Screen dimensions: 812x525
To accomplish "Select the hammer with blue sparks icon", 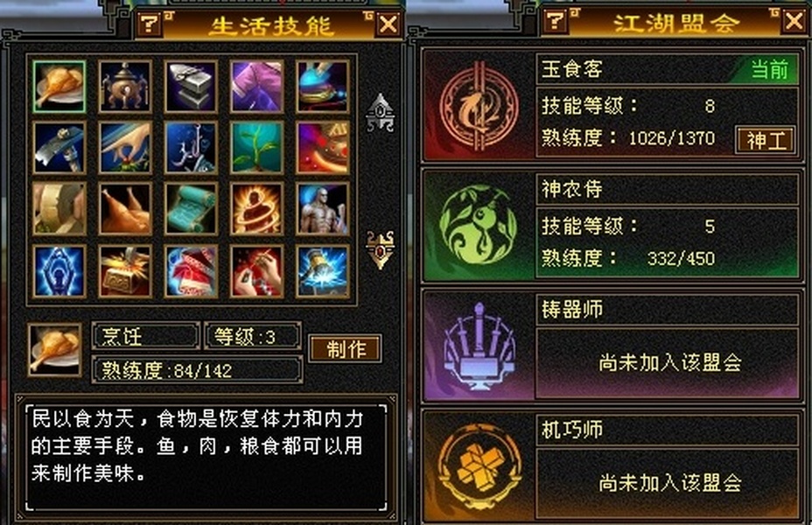I will click(323, 272).
